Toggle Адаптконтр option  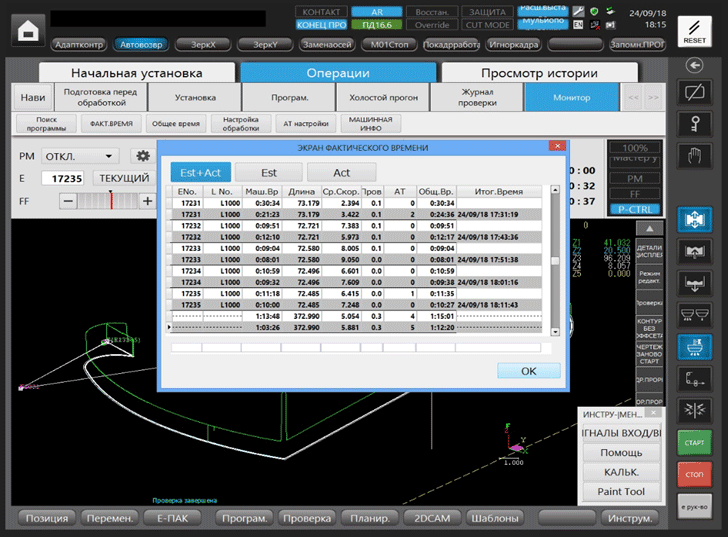[79, 45]
